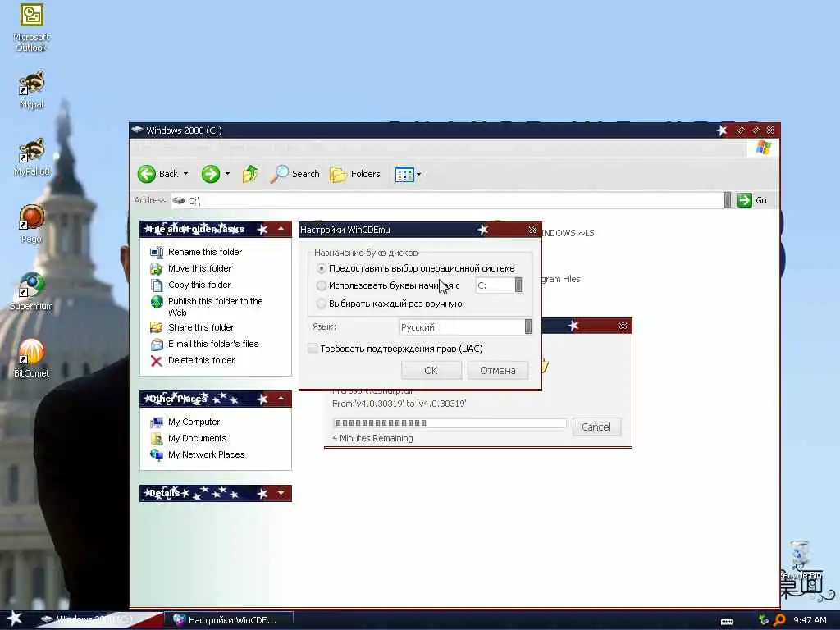Click the Start star button on taskbar
Image resolution: width=840 pixels, height=630 pixels.
point(15,619)
